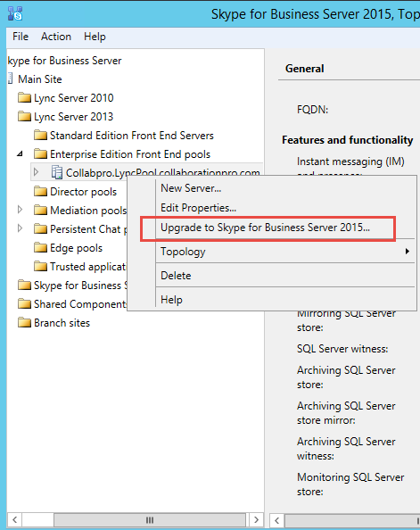Click left arrow of tree pane scrollbar
The height and width of the screenshot is (530, 420).
(15, 519)
